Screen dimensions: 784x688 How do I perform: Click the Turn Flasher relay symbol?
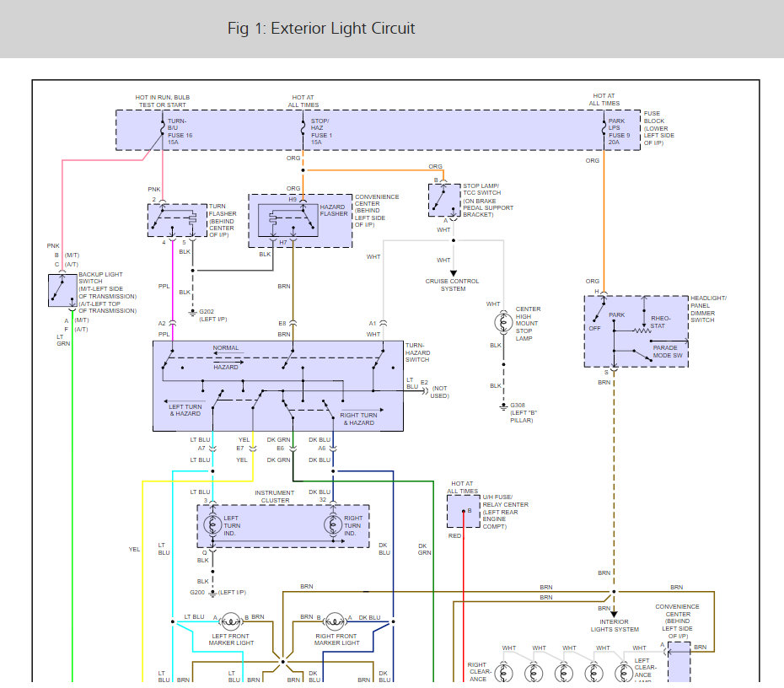pos(177,220)
